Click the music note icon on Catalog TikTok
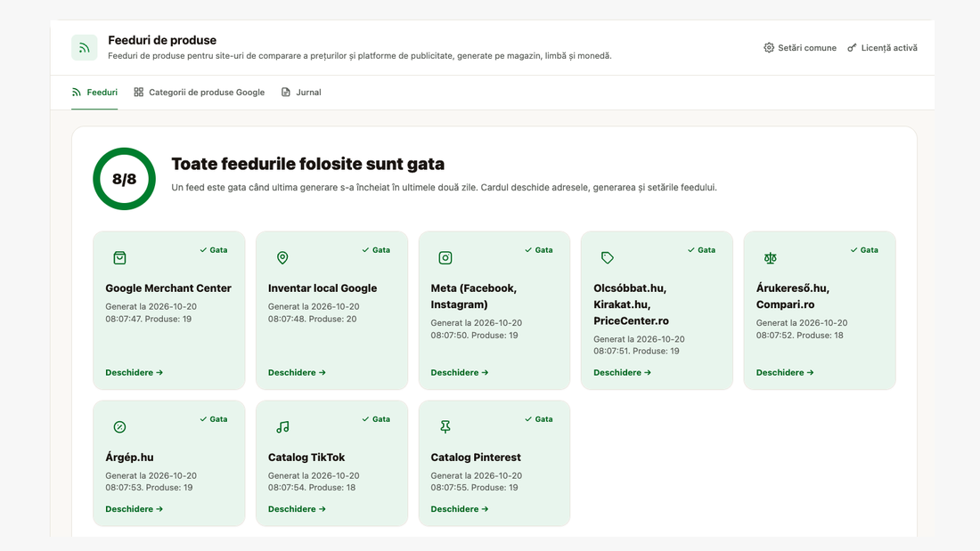 [x=282, y=426]
